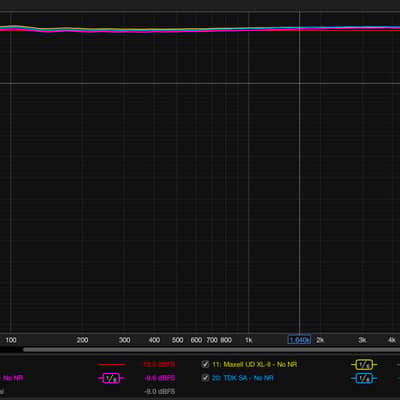
Task: Click the blue 1/8 smoothing icon for TDK SA
Action: 364,378
